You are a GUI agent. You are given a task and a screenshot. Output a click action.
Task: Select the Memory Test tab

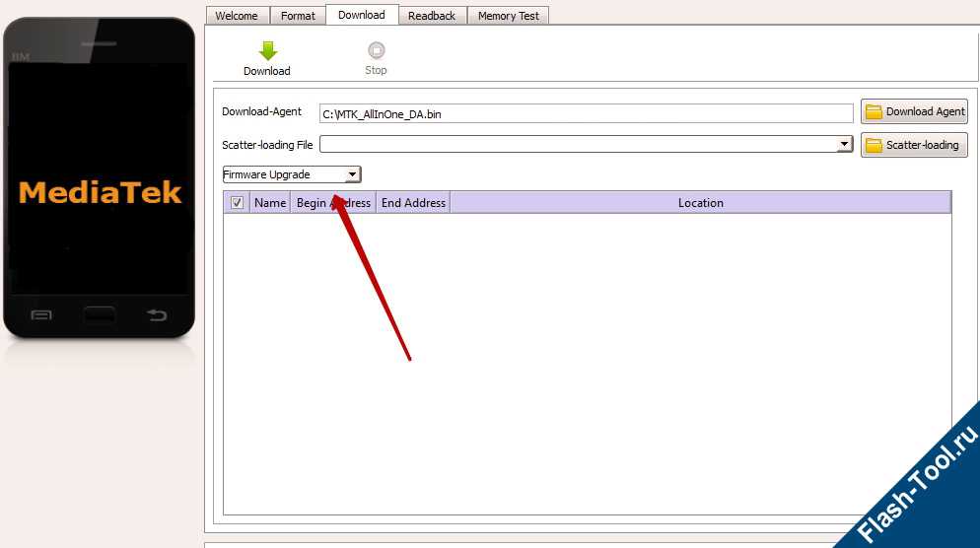point(508,16)
